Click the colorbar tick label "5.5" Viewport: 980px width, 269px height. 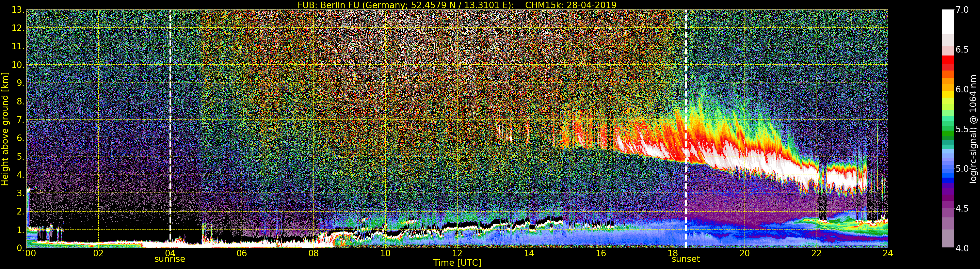[x=962, y=129]
